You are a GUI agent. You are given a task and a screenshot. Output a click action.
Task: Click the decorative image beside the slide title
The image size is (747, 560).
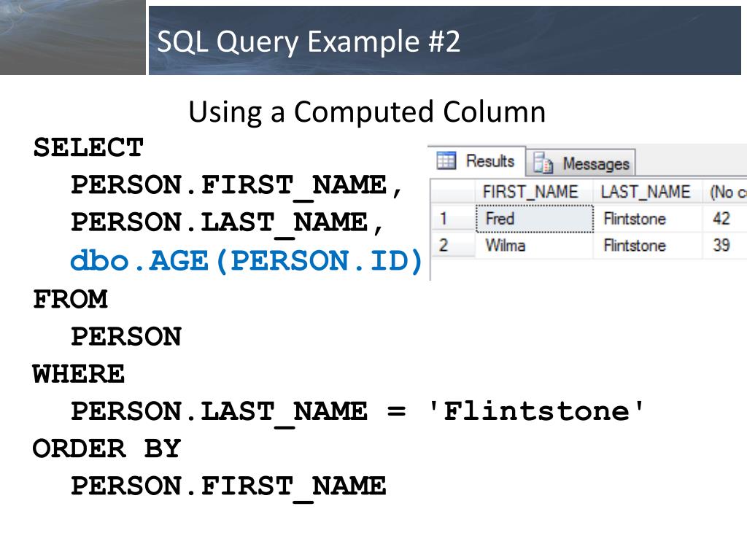coord(72,37)
